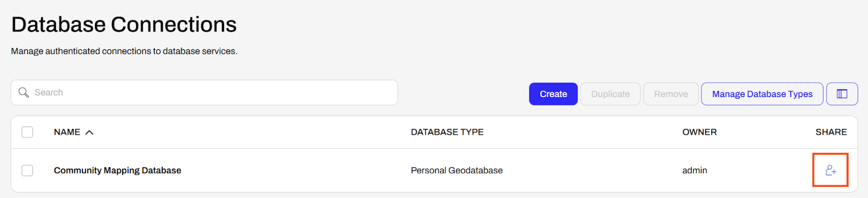Open the Community Mapping Database connection
The width and height of the screenshot is (868, 198).
click(117, 170)
